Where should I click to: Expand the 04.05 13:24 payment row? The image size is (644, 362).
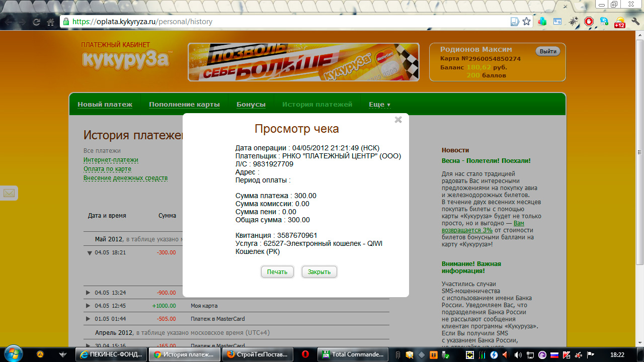[89, 293]
